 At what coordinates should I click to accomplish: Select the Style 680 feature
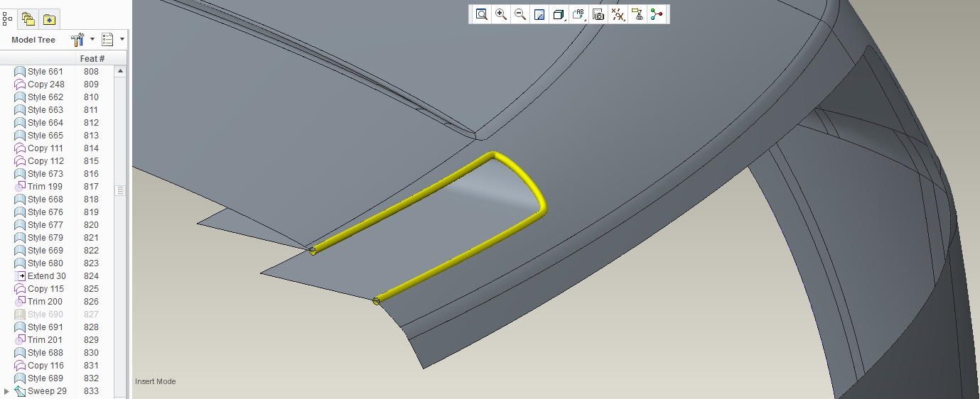pos(45,263)
